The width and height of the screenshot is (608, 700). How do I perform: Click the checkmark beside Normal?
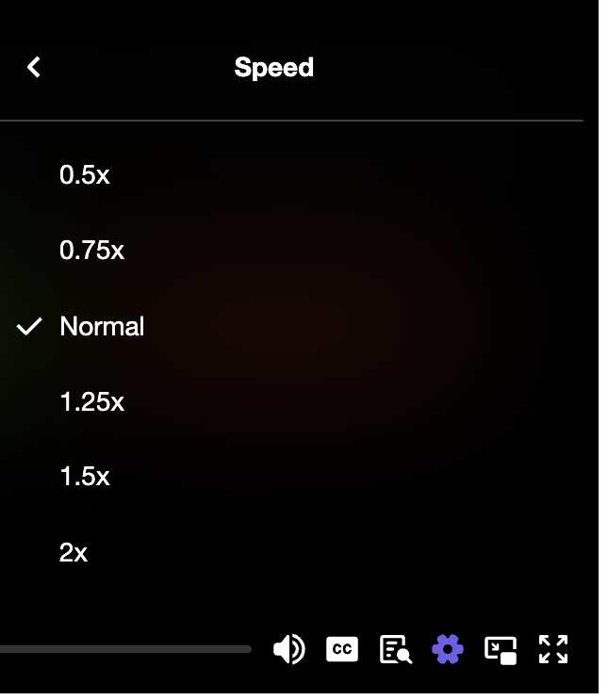pos(30,327)
